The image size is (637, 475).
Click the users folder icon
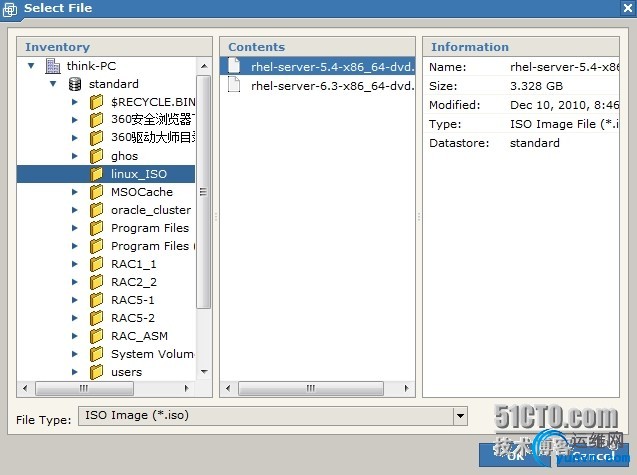pyautogui.click(x=96, y=372)
